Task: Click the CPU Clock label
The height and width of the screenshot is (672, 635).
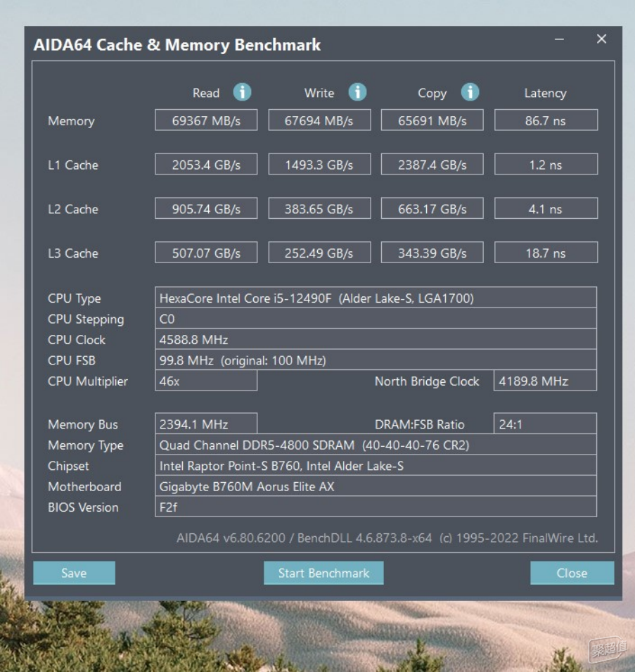Action: pyautogui.click(x=76, y=340)
